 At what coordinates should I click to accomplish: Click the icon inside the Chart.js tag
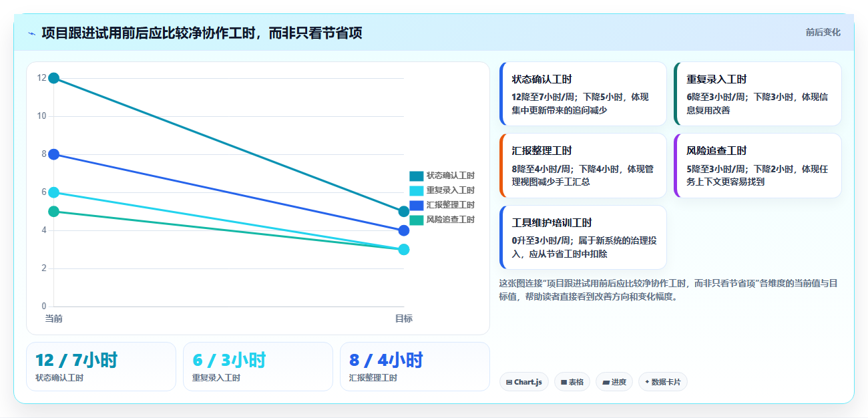[x=509, y=383]
